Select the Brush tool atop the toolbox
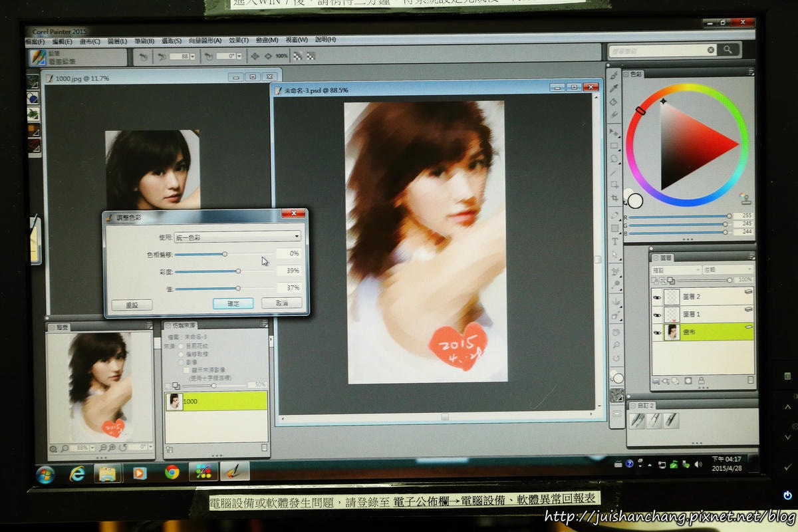 [615, 75]
